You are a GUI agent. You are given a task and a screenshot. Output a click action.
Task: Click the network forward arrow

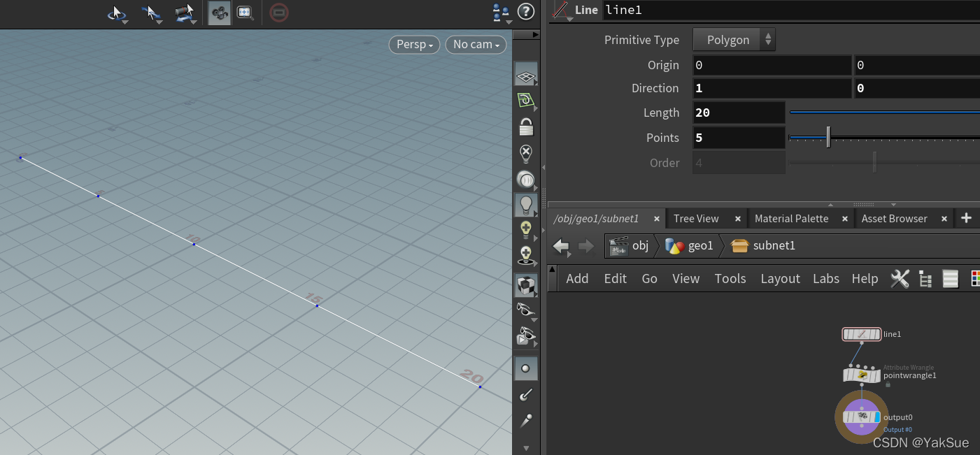click(x=586, y=246)
